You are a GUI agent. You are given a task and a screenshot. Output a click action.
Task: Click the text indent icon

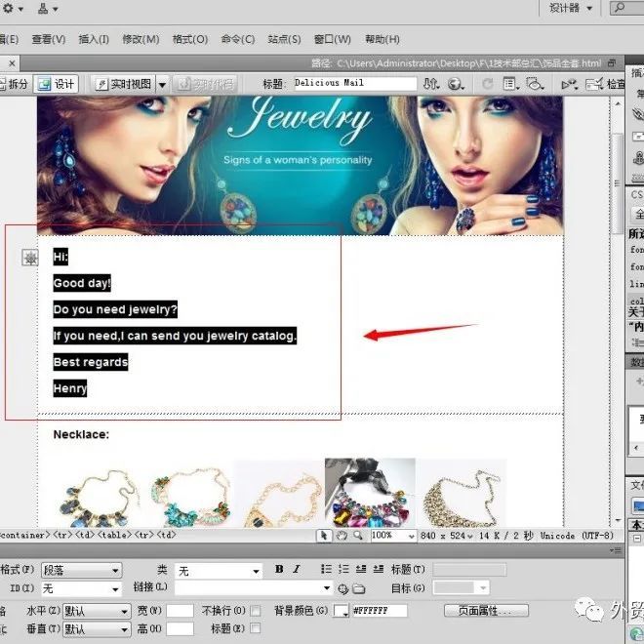[379, 569]
